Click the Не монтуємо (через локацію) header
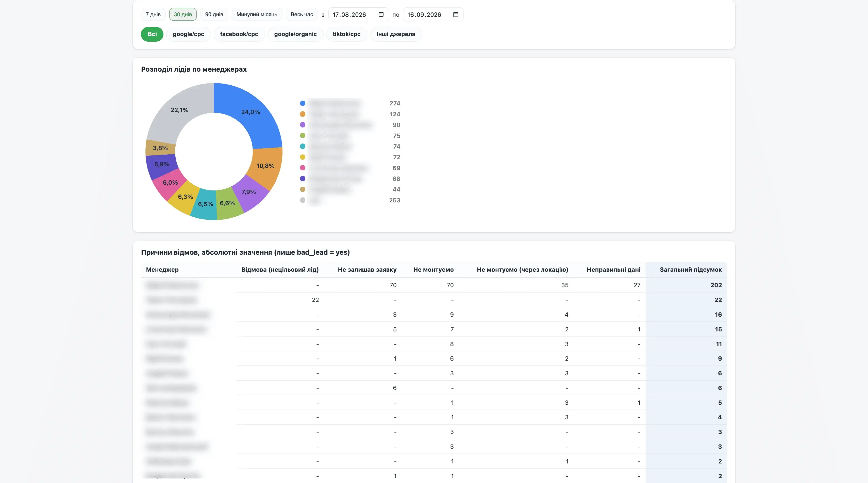The width and height of the screenshot is (868, 483). 522,270
